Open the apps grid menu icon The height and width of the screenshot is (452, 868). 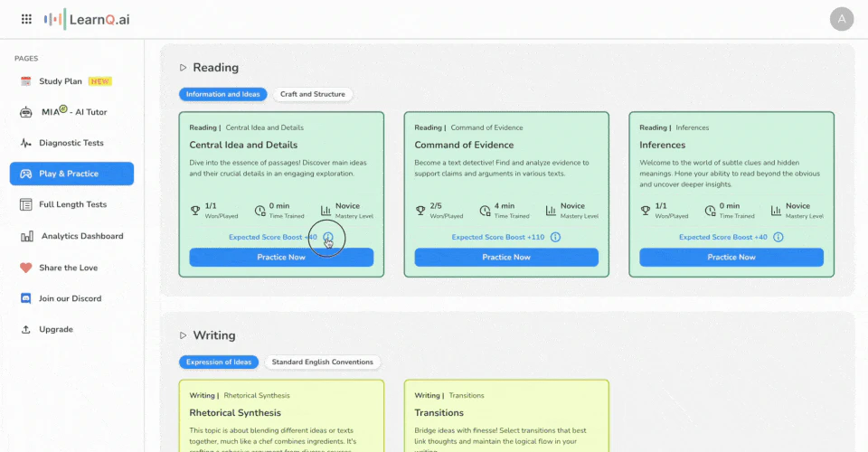click(x=26, y=19)
